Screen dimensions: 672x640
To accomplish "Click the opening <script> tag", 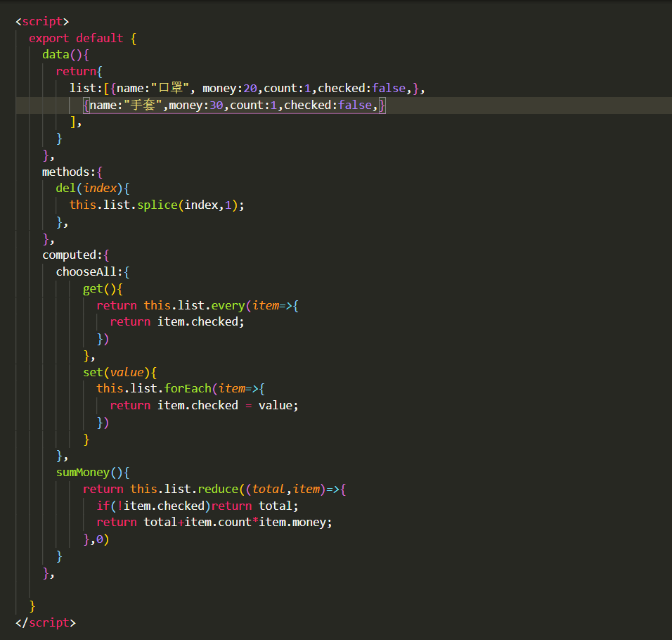I will 42,21.
